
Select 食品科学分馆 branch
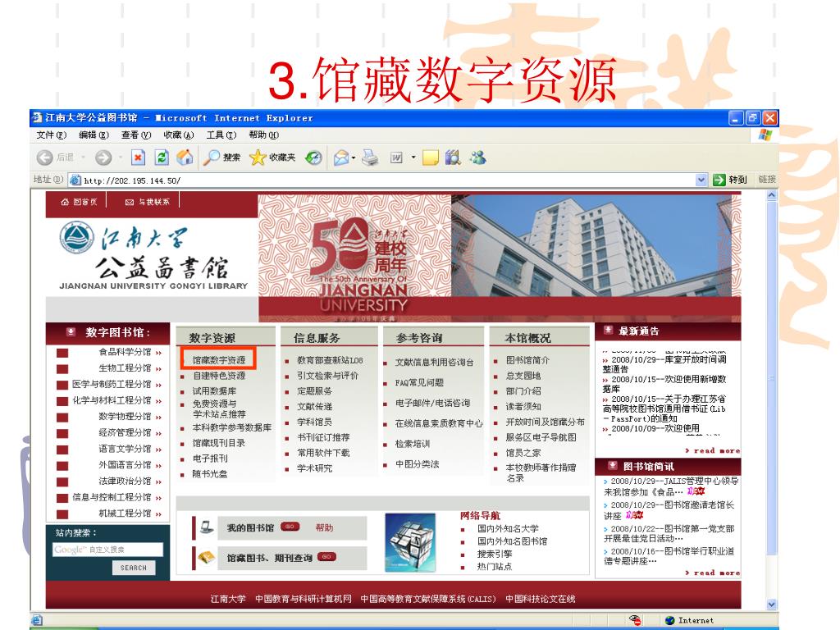tap(125, 352)
